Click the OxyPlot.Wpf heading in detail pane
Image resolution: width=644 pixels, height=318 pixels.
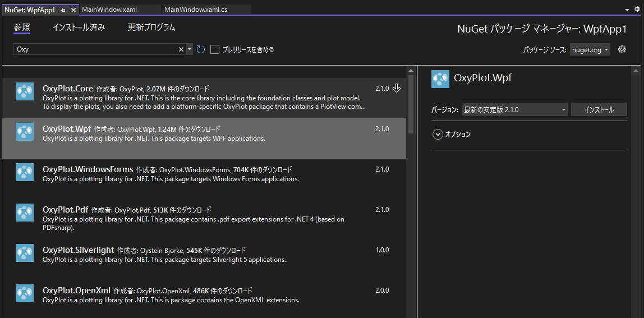pos(482,77)
